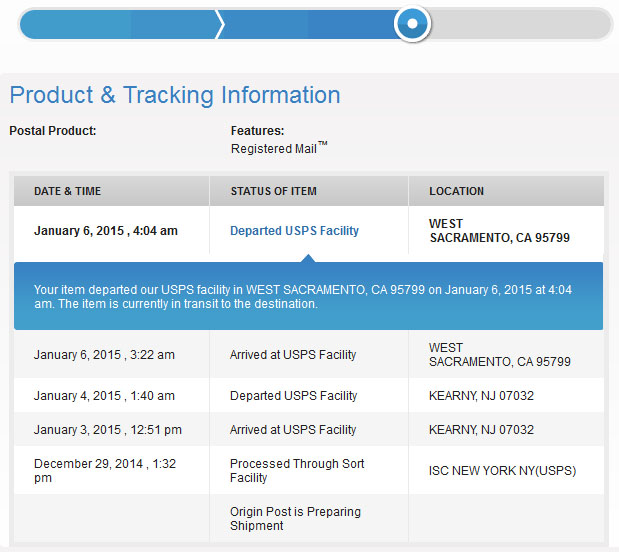
Task: Open the Departed USPS Facility status link
Action: 294,231
